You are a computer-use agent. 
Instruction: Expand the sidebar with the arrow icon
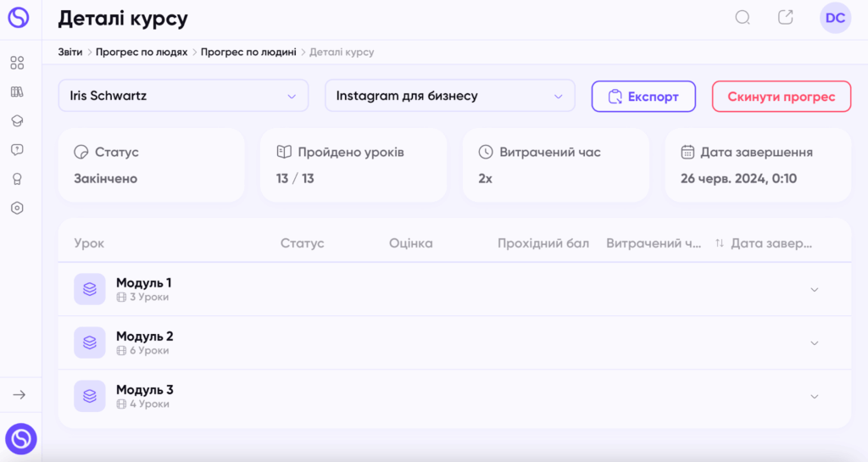(x=19, y=394)
